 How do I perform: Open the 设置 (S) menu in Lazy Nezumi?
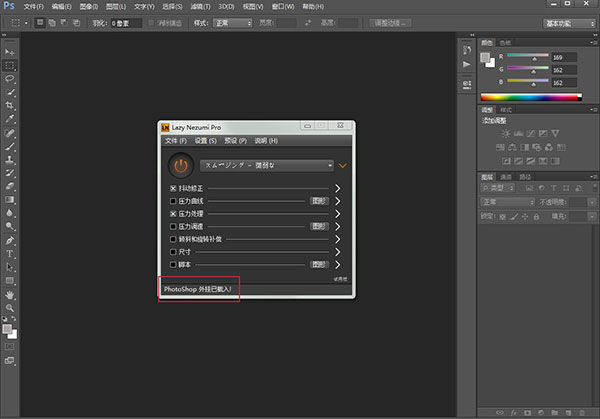(205, 141)
